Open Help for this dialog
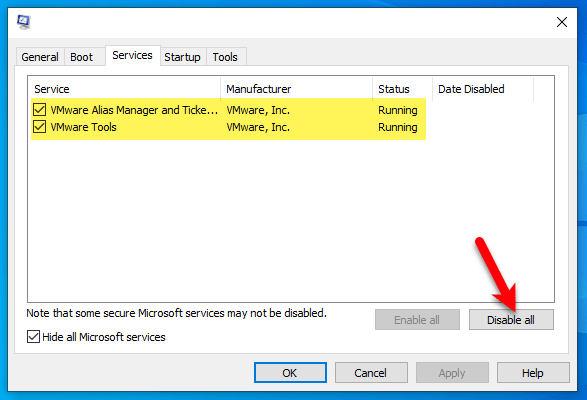The height and width of the screenshot is (400, 587). [x=533, y=373]
